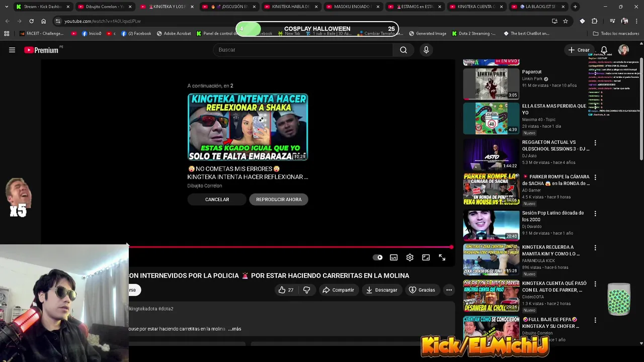The height and width of the screenshot is (362, 644).
Task: Open options for PARKER ROMPE la CÁMARA video
Action: pyautogui.click(x=595, y=177)
